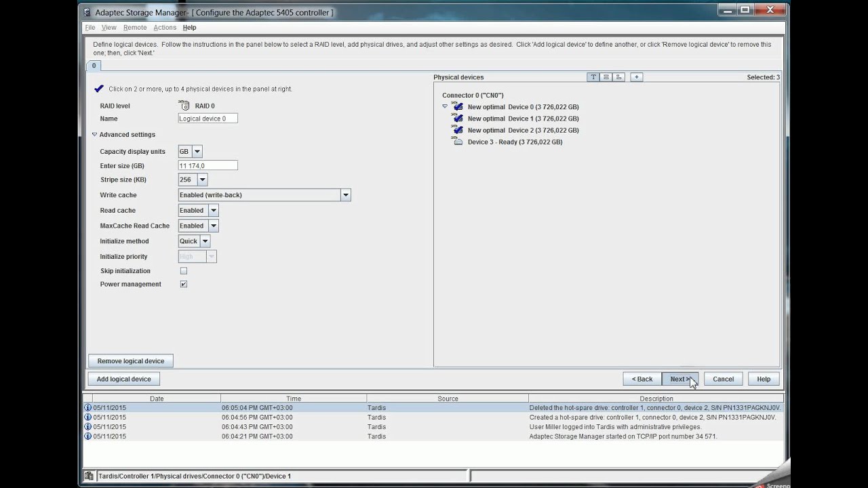Select the Device 0 drive icon with checkmark
This screenshot has height=488, width=868.
tap(458, 106)
